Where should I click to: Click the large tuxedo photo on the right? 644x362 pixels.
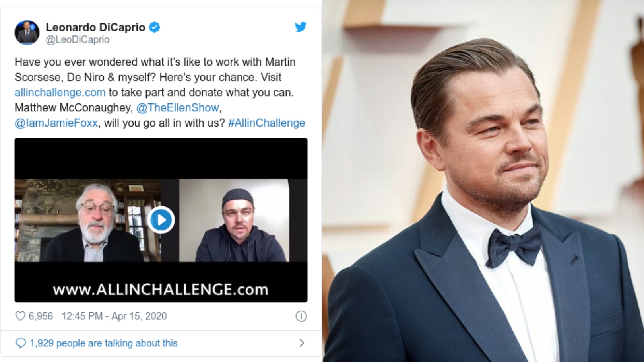[483, 181]
